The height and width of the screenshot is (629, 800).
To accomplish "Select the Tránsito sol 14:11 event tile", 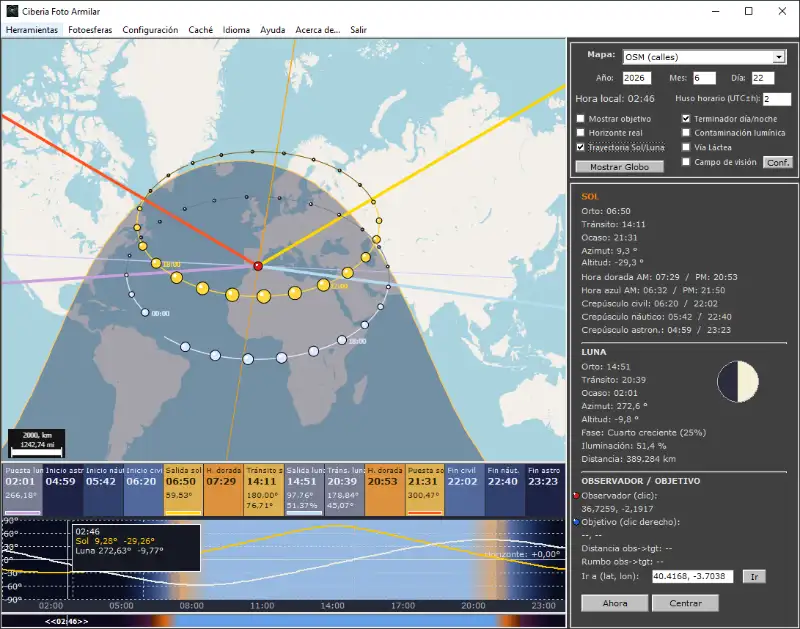I will pos(264,490).
